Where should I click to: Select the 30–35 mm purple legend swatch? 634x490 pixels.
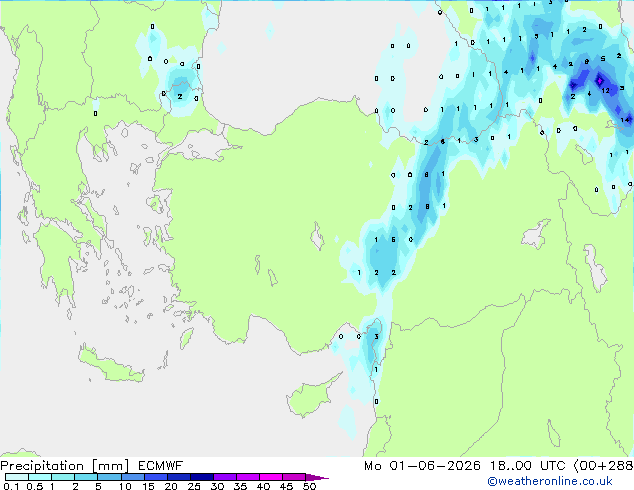pyautogui.click(x=225, y=477)
